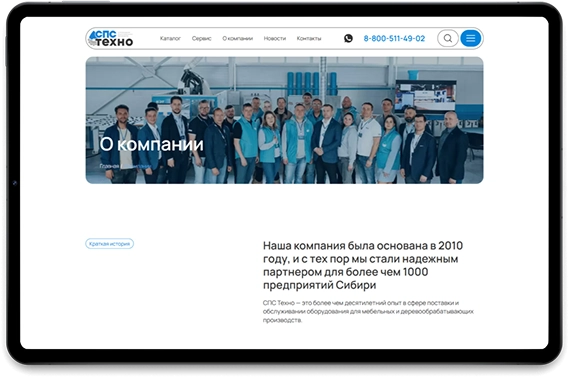Open the Новости page
Screen dimensions: 569x377
[x=275, y=38]
